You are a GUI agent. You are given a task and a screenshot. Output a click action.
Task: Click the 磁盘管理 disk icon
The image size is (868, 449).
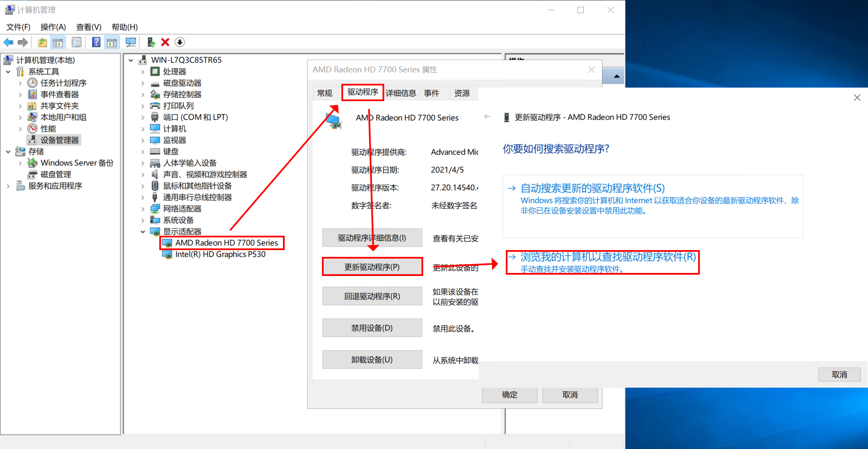click(x=32, y=174)
